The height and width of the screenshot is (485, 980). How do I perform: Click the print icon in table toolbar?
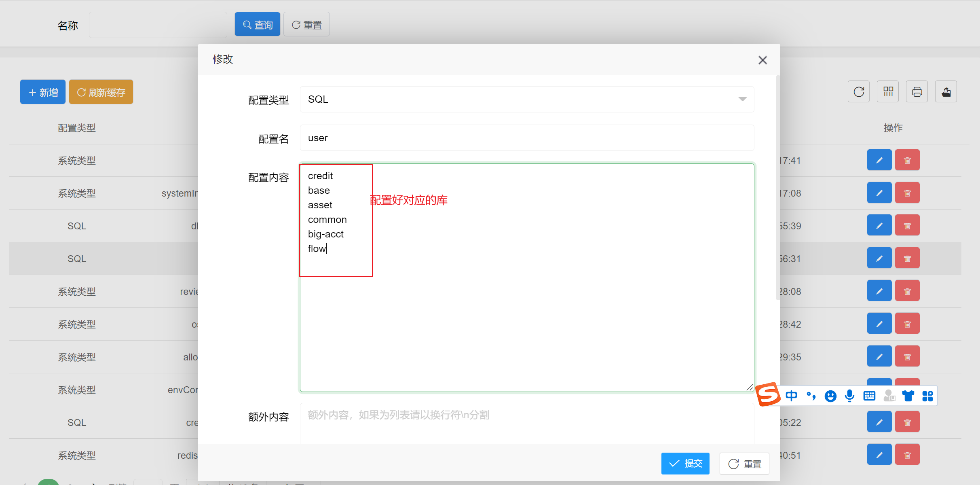917,92
